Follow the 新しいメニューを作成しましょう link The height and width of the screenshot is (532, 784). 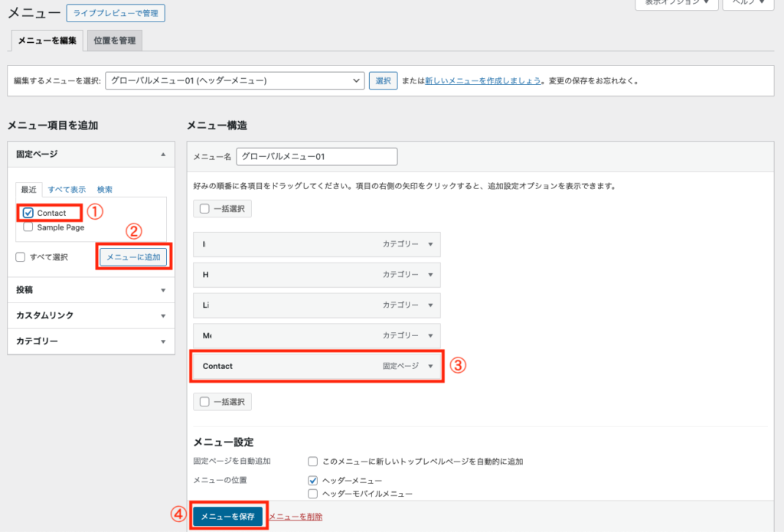[x=482, y=80]
